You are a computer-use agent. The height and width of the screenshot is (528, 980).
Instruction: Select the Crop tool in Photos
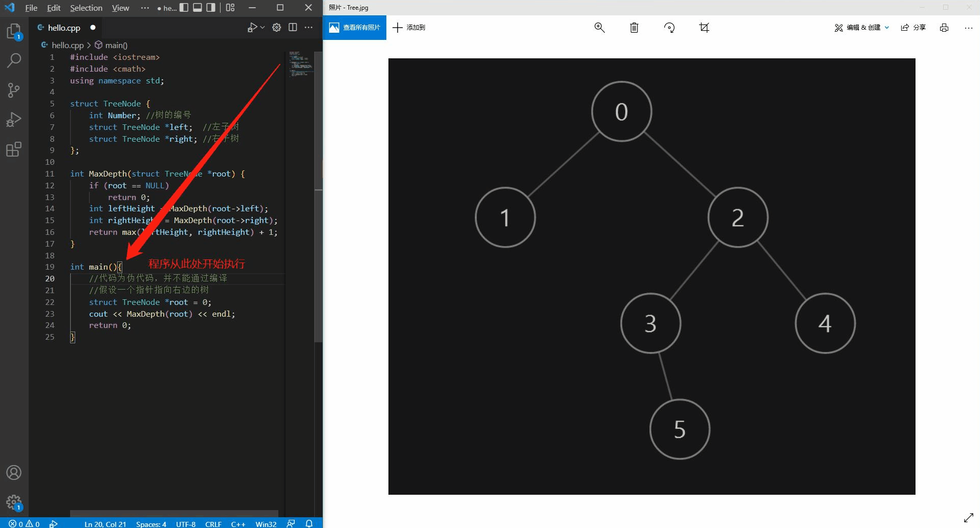point(704,28)
